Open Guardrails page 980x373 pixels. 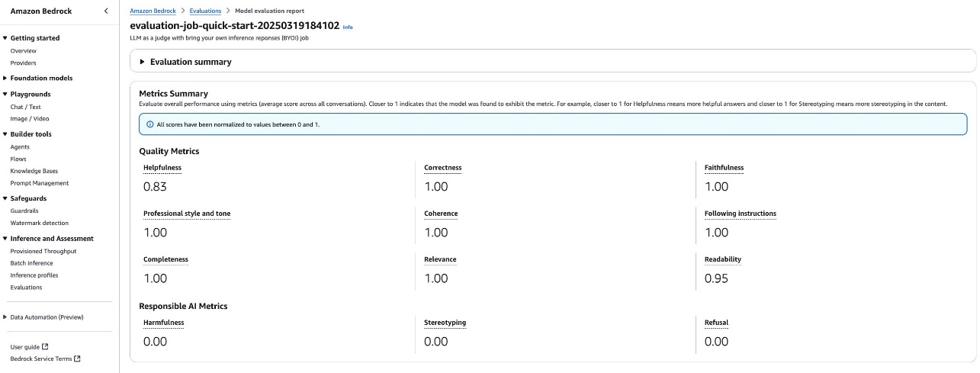point(24,211)
